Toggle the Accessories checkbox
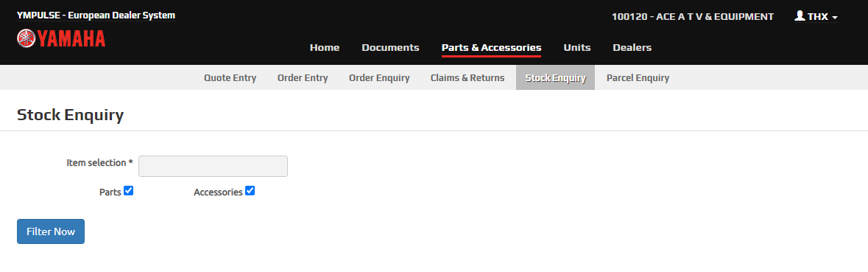 (250, 191)
